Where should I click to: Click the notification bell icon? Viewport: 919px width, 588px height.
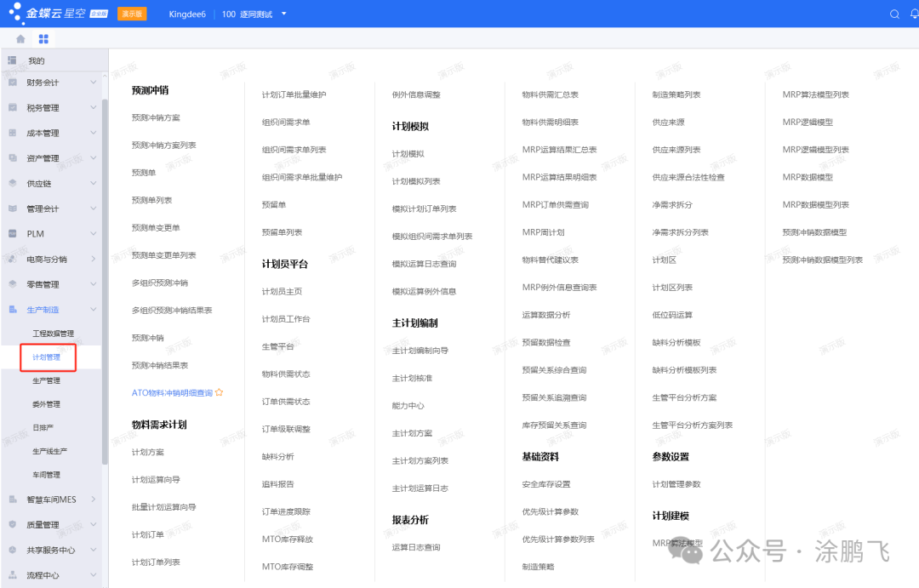(x=915, y=14)
